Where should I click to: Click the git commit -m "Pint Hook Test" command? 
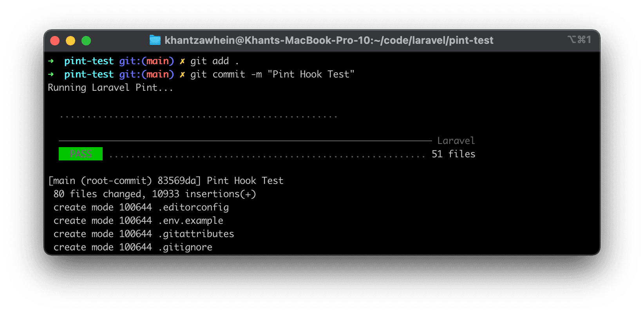(272, 74)
